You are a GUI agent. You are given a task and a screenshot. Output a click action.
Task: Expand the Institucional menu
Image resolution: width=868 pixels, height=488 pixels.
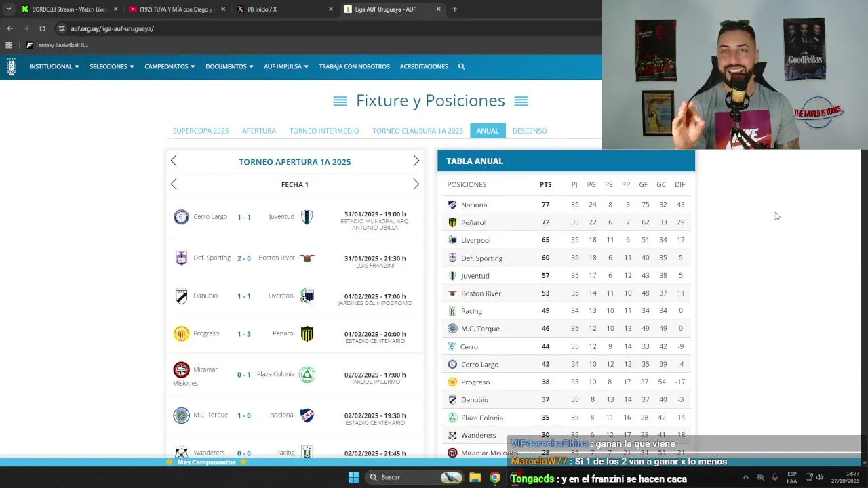point(54,66)
